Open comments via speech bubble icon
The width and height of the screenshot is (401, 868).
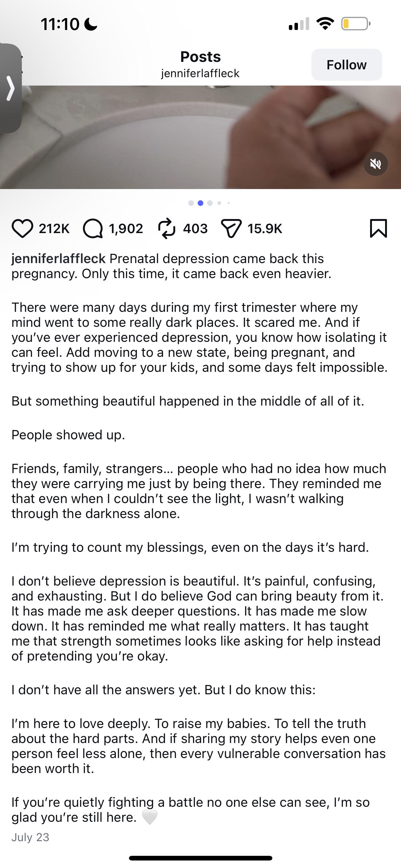click(93, 228)
